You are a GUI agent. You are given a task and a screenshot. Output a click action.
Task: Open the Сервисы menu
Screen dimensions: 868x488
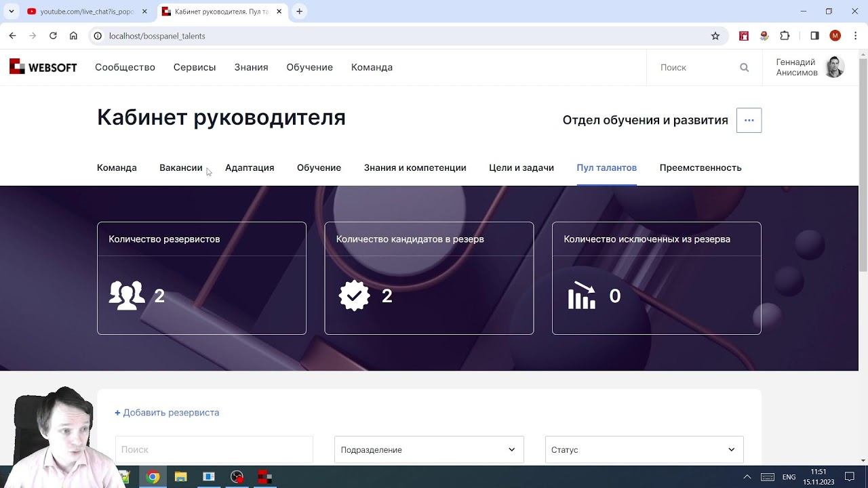coord(195,67)
